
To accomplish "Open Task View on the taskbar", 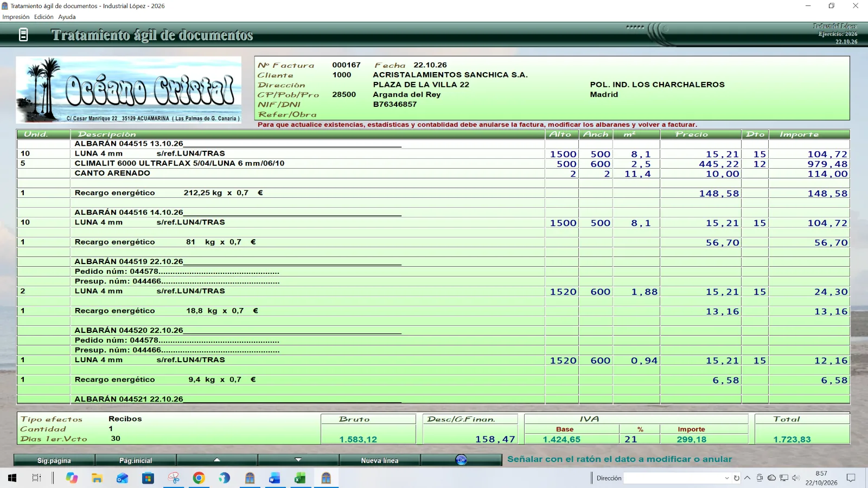I will click(x=36, y=478).
